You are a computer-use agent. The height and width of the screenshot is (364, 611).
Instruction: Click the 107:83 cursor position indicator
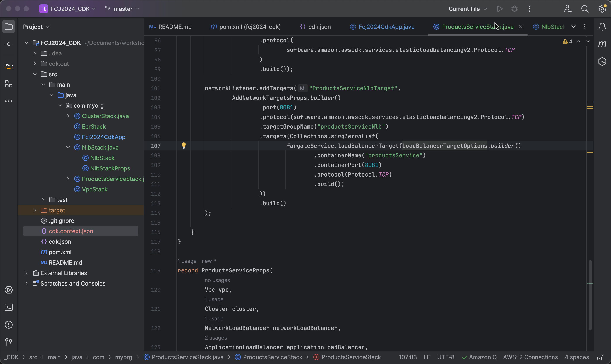coord(408,357)
